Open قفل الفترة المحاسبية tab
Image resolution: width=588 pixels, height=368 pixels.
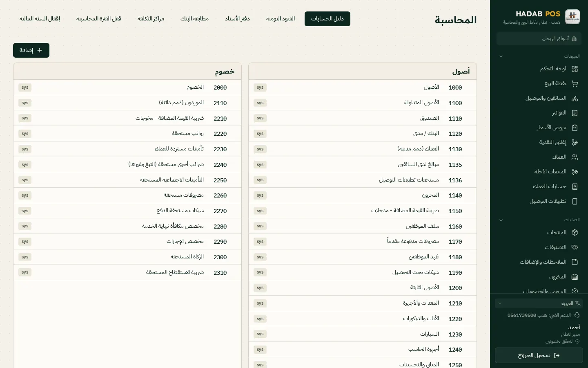pyautogui.click(x=98, y=19)
